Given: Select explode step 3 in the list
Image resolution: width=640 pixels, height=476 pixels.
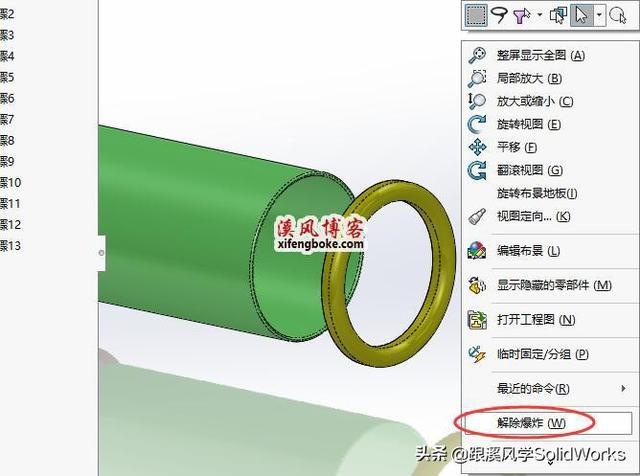Looking at the screenshot, I should point(7,35).
